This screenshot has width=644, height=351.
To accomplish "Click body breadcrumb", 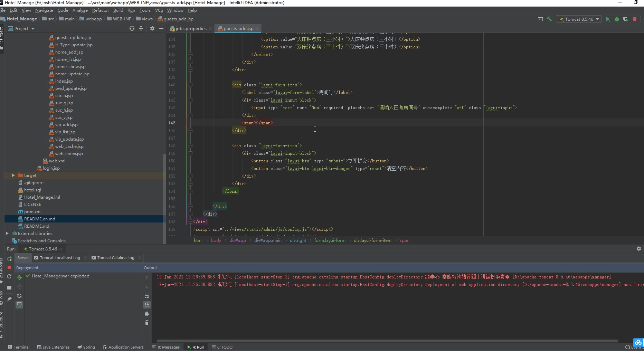I will coord(216,240).
